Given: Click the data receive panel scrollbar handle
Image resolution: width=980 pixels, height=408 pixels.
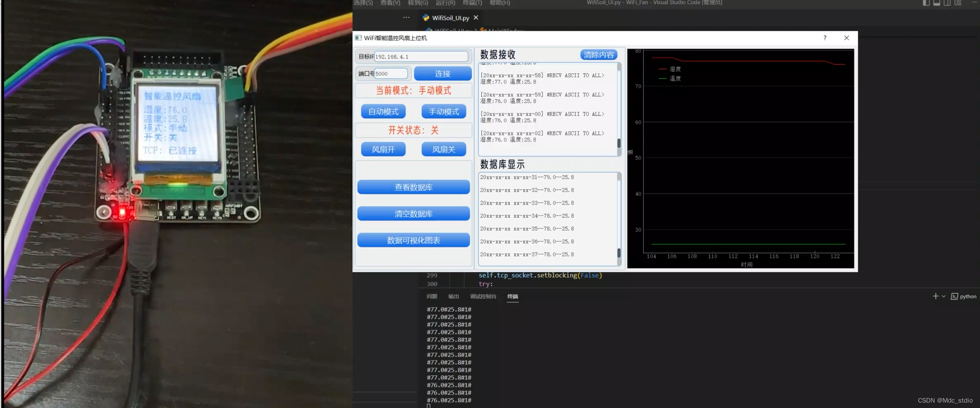Looking at the screenshot, I should coord(619,143).
